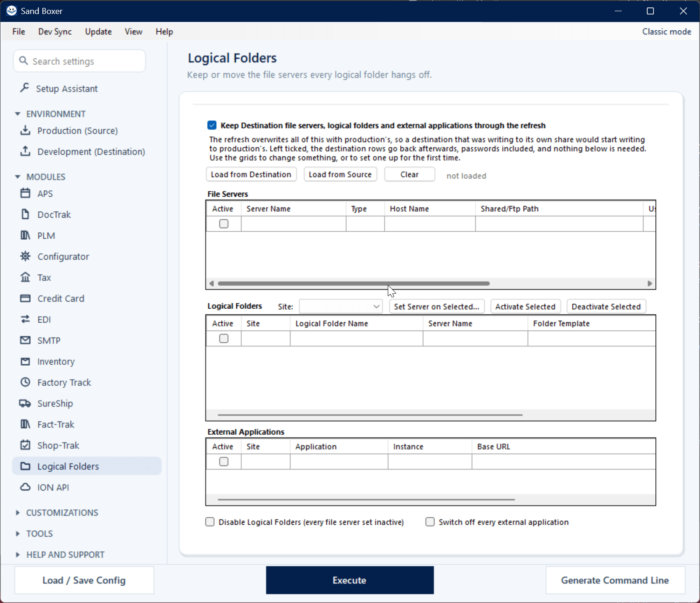Click the File Servers scroll right arrow
700x603 pixels.
click(650, 284)
